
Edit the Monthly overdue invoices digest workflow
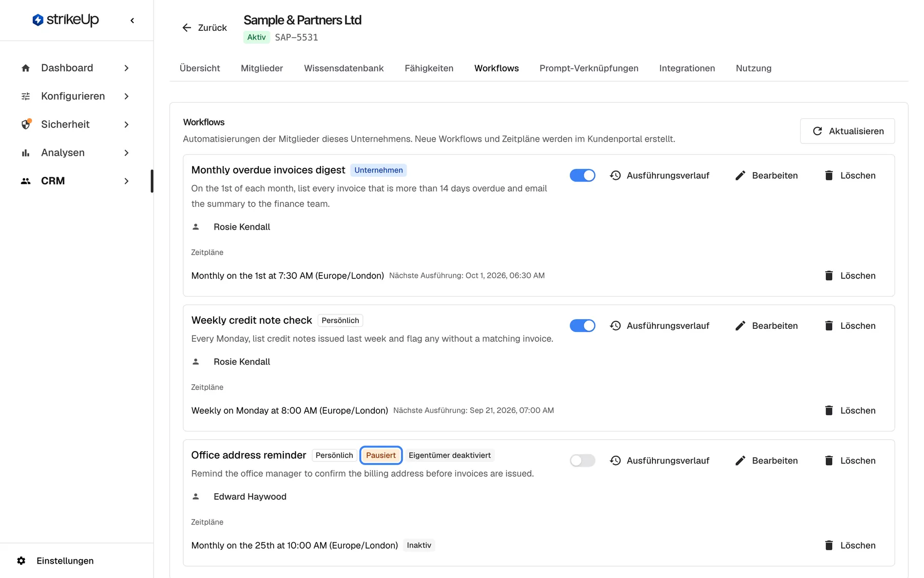(766, 175)
